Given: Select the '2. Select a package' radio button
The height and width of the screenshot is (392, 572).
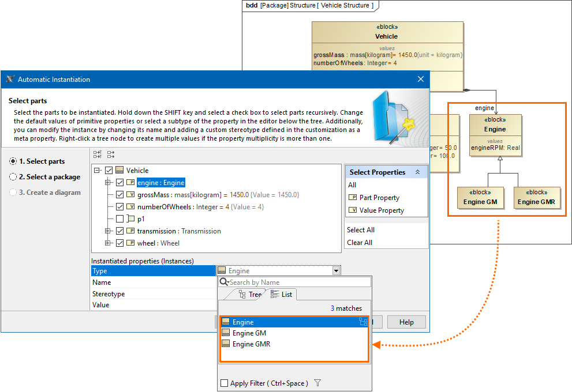Looking at the screenshot, I should click(x=13, y=177).
